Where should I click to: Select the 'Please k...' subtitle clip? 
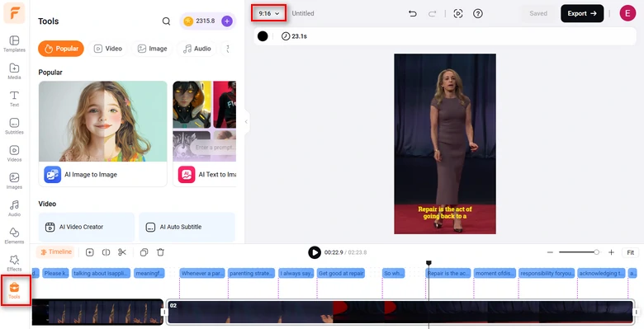point(55,273)
